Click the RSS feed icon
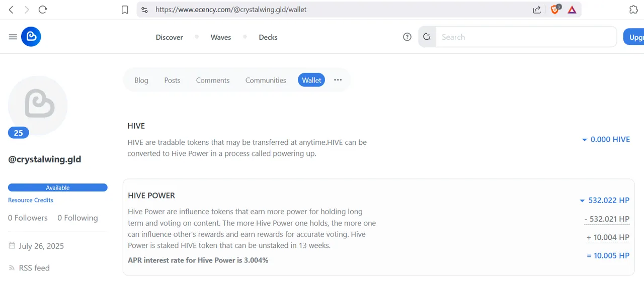The height and width of the screenshot is (285, 644). pyautogui.click(x=12, y=268)
